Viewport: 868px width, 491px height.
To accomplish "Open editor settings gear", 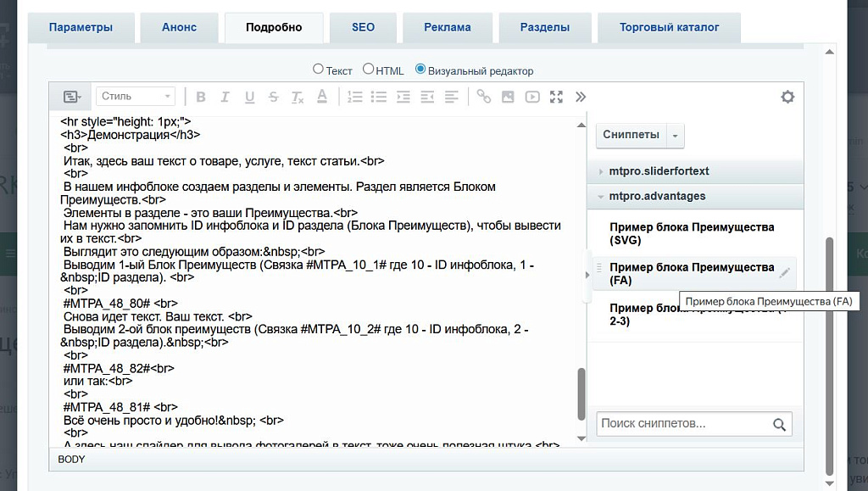I will coord(787,97).
